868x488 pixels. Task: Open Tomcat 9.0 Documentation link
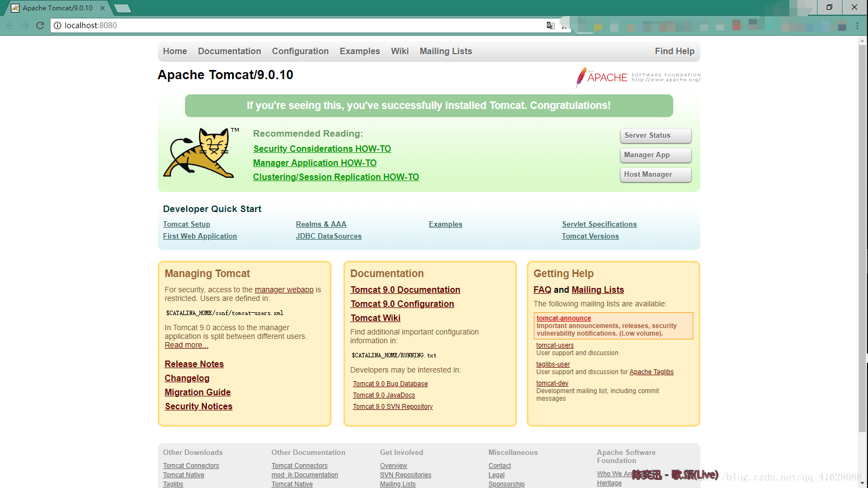click(405, 290)
